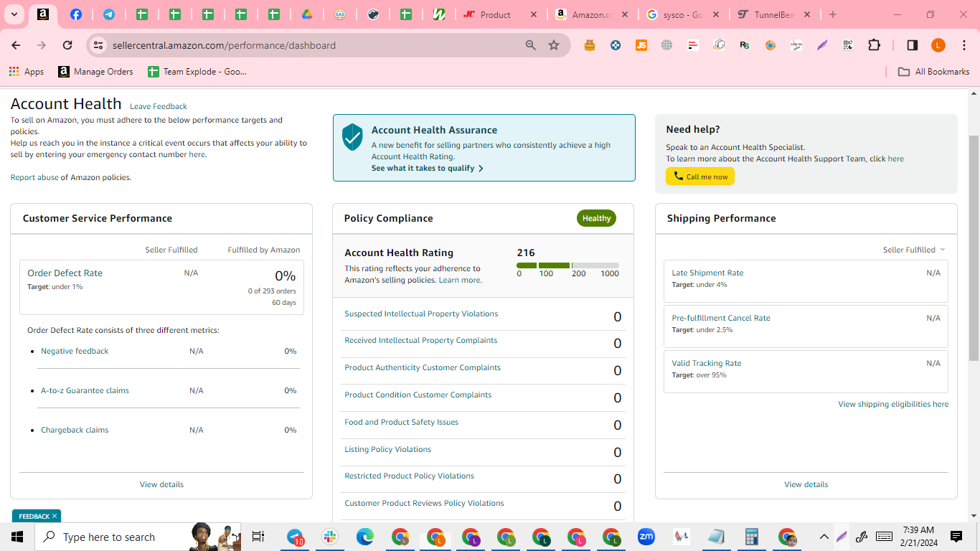The width and height of the screenshot is (980, 551).
Task: Open the Chargeback claims link
Action: (x=75, y=430)
